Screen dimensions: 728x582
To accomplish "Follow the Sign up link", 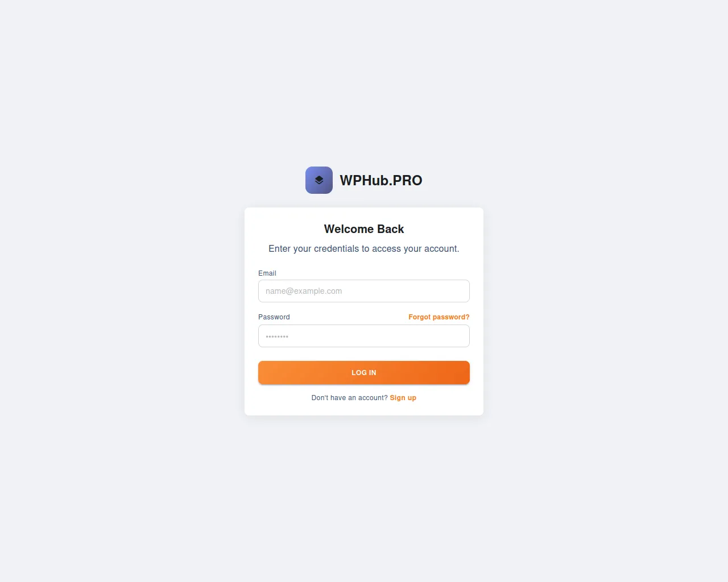I will coord(403,398).
